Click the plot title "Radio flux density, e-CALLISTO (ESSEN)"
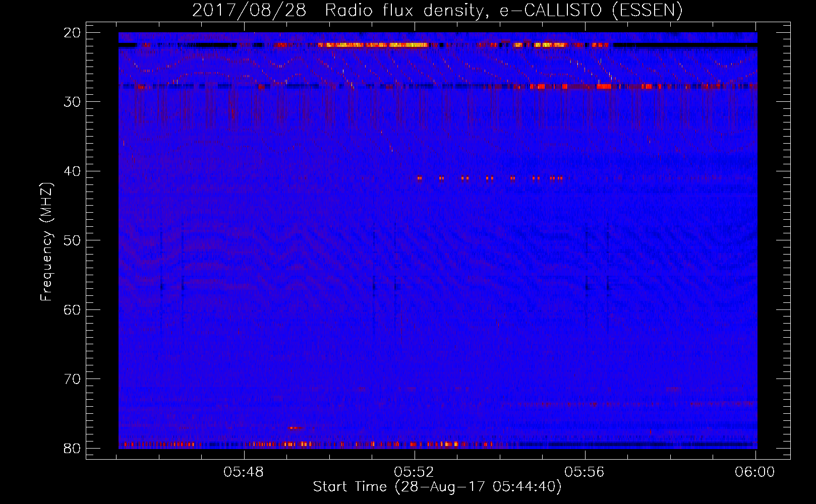816x504 pixels. 503,11
